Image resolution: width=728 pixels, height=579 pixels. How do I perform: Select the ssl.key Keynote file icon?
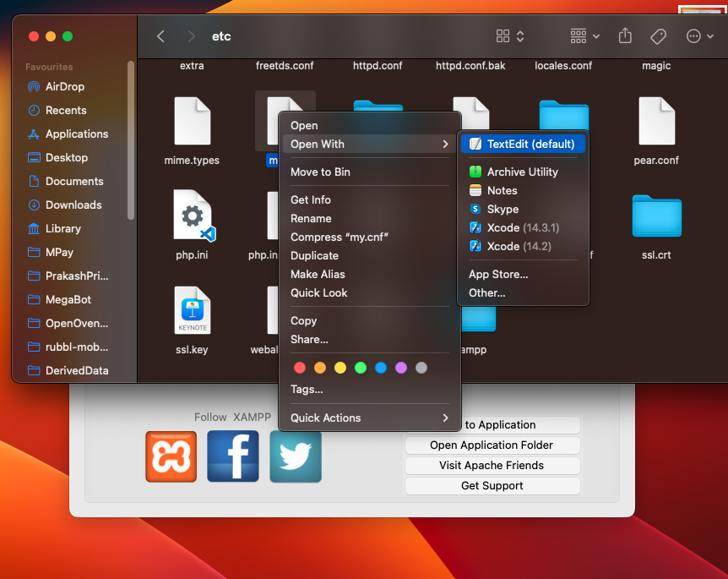point(193,311)
